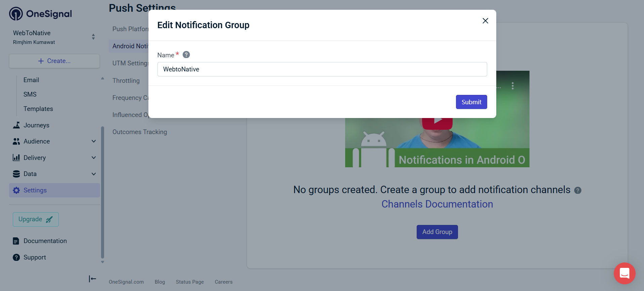Select Throttling settings tab
Screen dimensions: 644x291
(x=126, y=80)
